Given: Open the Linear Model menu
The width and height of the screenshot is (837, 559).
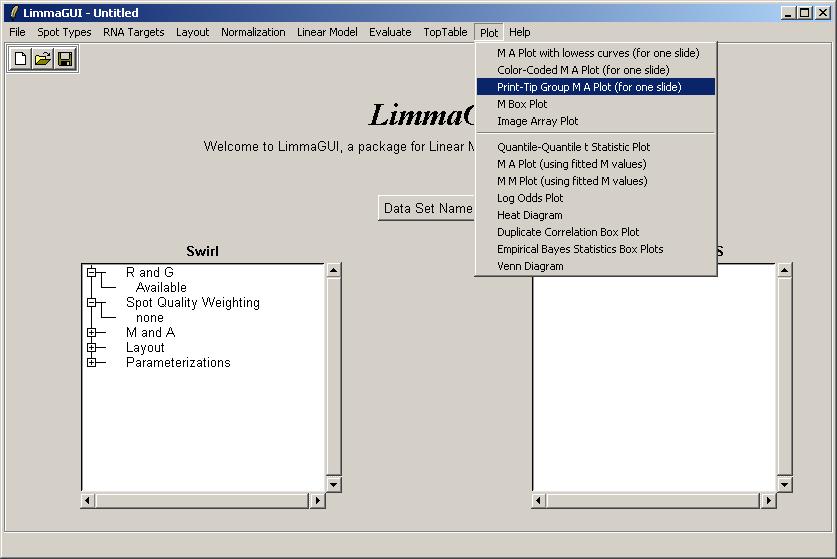Looking at the screenshot, I should tap(327, 32).
